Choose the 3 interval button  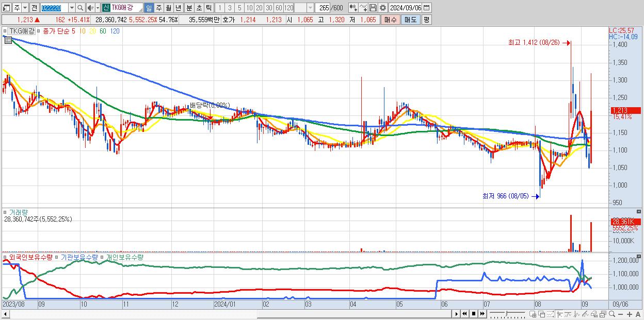point(230,8)
